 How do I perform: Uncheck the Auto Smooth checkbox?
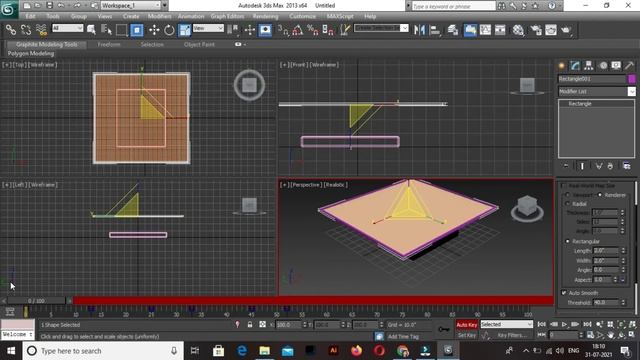point(564,293)
